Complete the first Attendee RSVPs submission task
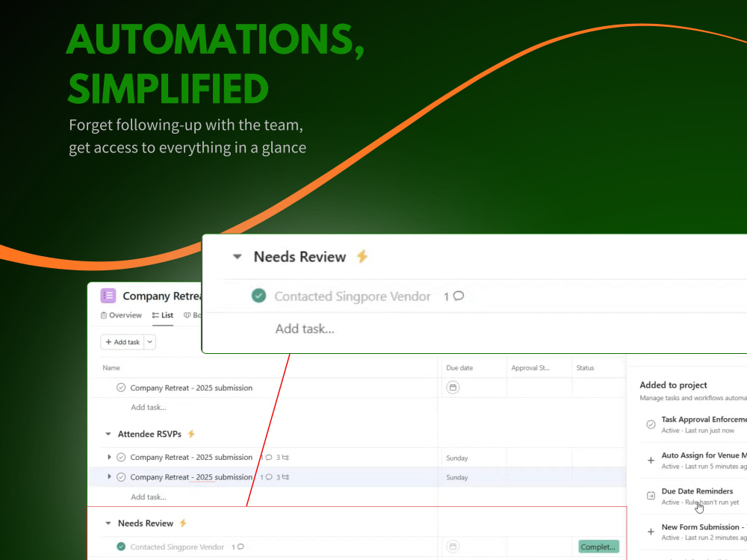 point(121,457)
